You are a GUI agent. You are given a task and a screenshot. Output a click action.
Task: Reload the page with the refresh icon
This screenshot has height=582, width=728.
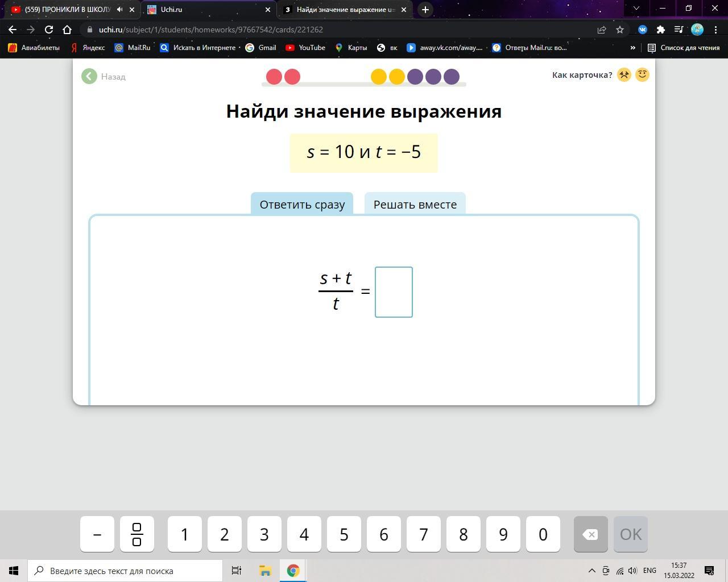coord(49,30)
